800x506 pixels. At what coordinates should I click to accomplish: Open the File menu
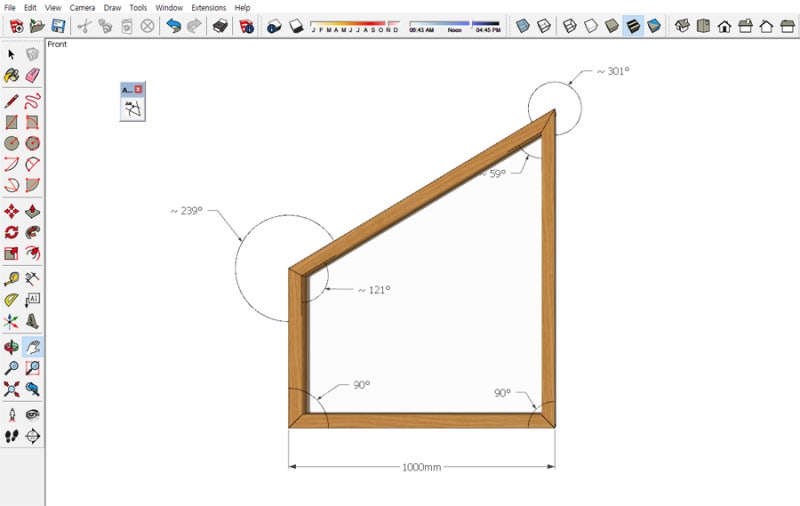coord(9,8)
